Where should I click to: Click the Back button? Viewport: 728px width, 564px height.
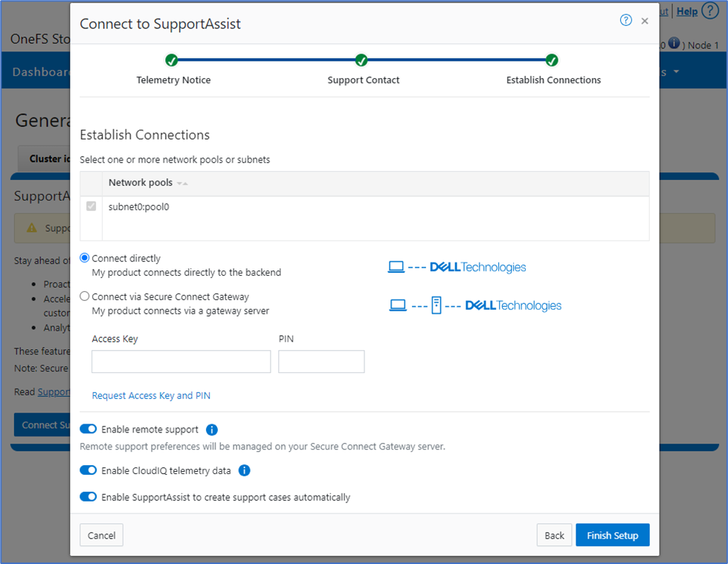tap(554, 535)
